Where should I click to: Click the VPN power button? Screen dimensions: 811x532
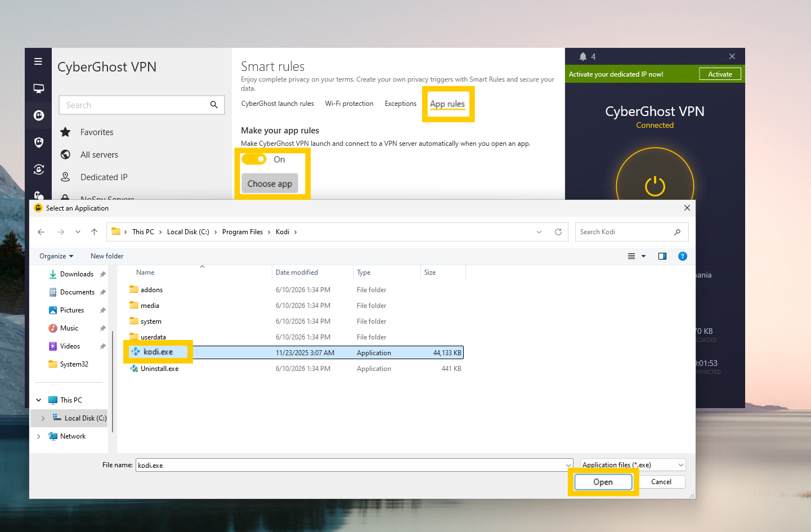[x=655, y=186]
